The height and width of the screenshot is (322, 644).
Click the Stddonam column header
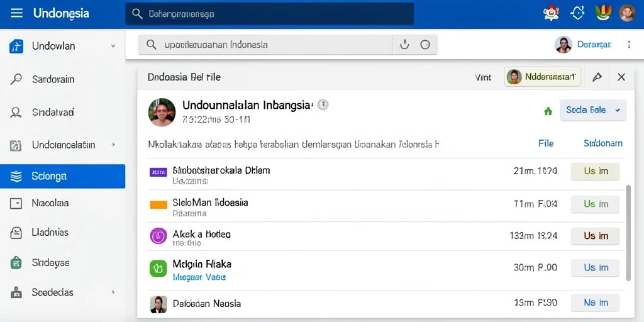point(603,143)
